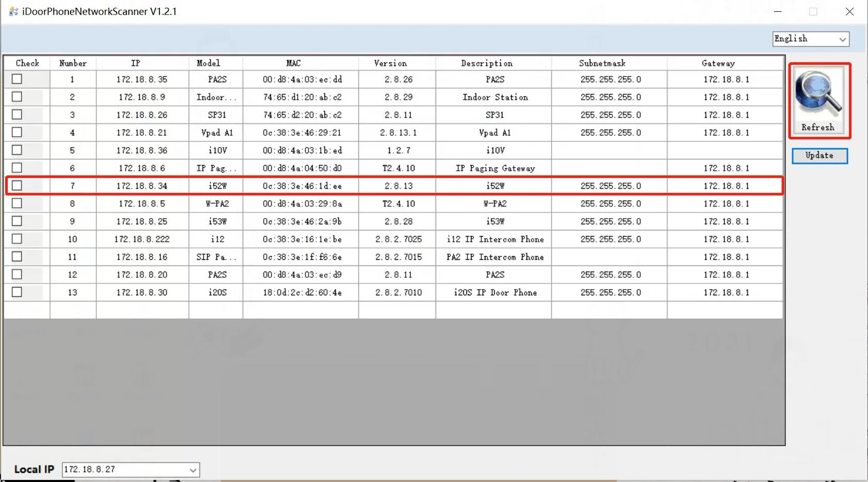Check the box for Vpad A1

[x=17, y=132]
